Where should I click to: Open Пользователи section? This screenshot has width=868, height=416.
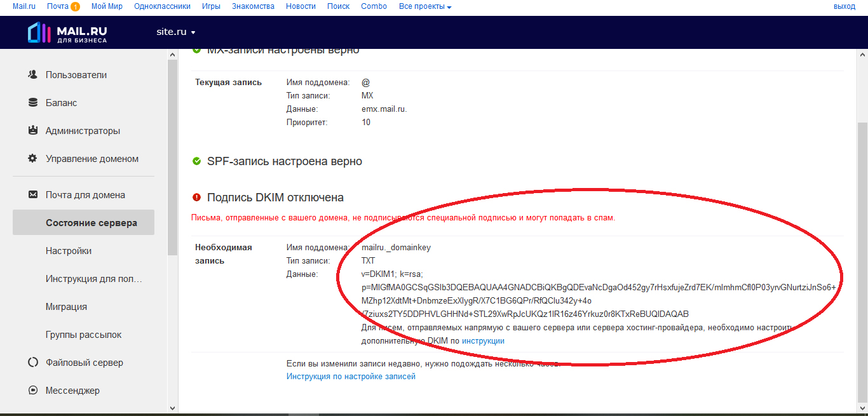[x=76, y=75]
